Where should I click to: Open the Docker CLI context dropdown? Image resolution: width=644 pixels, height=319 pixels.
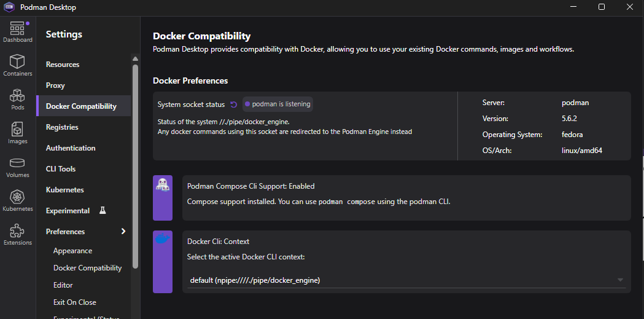click(405, 280)
